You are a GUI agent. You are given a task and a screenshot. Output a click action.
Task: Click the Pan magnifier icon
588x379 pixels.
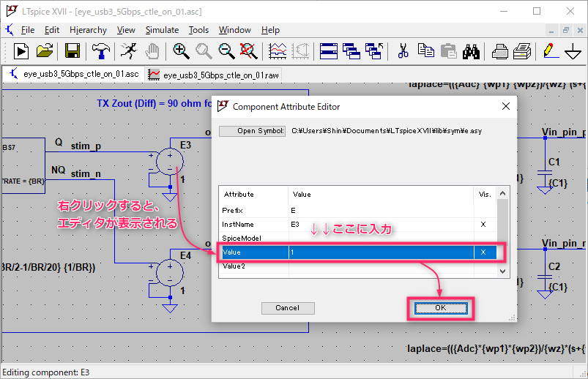[204, 51]
